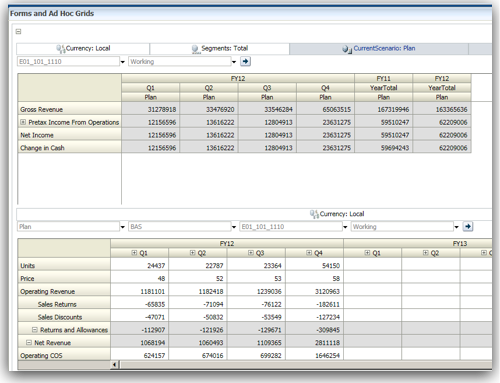
Task: Collapse Net Revenue row
Action: 29,342
